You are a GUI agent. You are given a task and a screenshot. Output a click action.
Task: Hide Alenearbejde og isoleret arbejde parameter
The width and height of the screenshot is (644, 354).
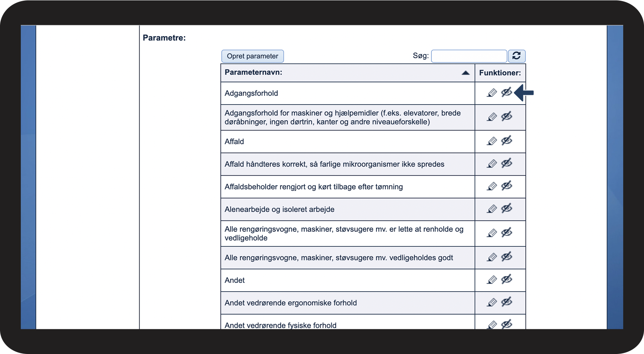507,208
